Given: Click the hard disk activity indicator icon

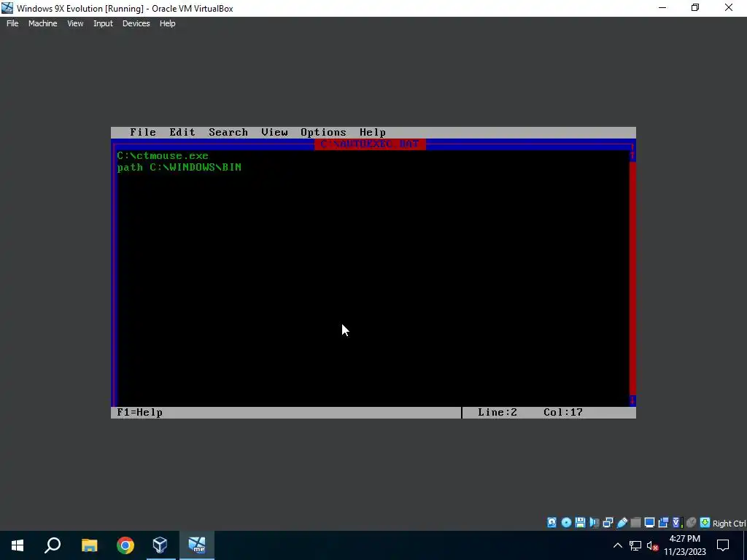Looking at the screenshot, I should click(551, 523).
